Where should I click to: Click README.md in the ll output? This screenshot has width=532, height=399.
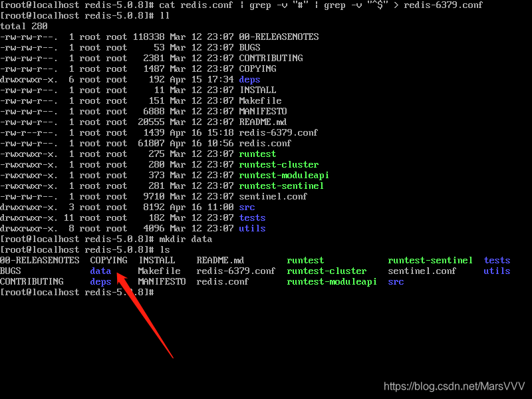(x=263, y=122)
